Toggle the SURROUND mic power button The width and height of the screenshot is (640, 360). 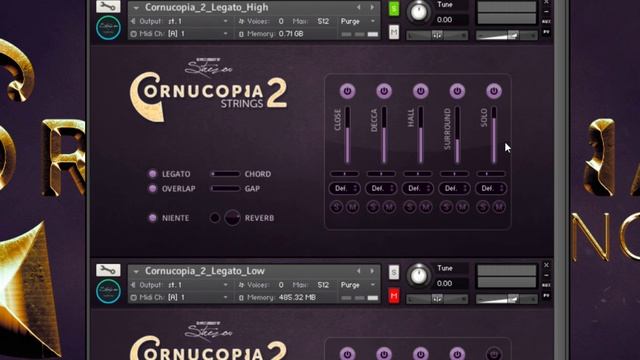tap(457, 91)
